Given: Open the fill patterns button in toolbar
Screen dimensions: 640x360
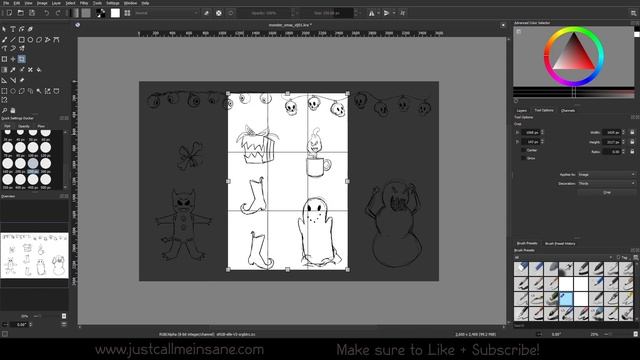Looking at the screenshot, I should 86,13.
